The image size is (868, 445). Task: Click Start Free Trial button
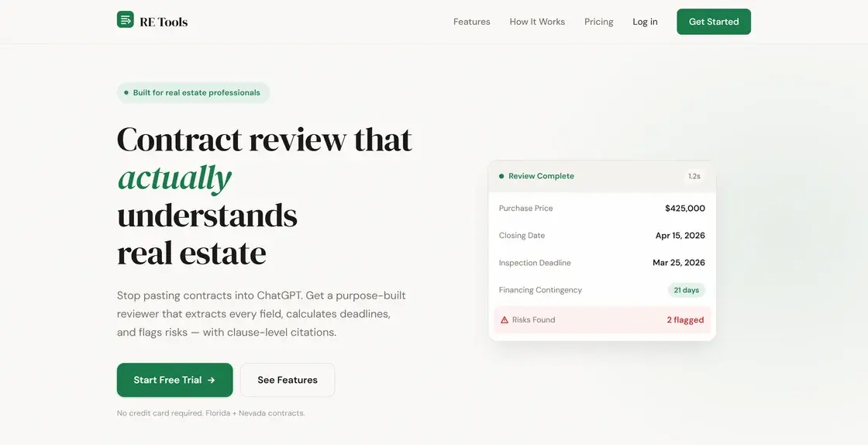click(x=175, y=380)
